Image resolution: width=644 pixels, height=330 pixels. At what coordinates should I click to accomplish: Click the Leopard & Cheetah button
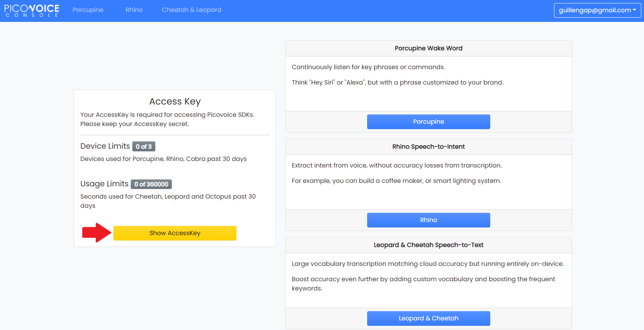(x=429, y=318)
